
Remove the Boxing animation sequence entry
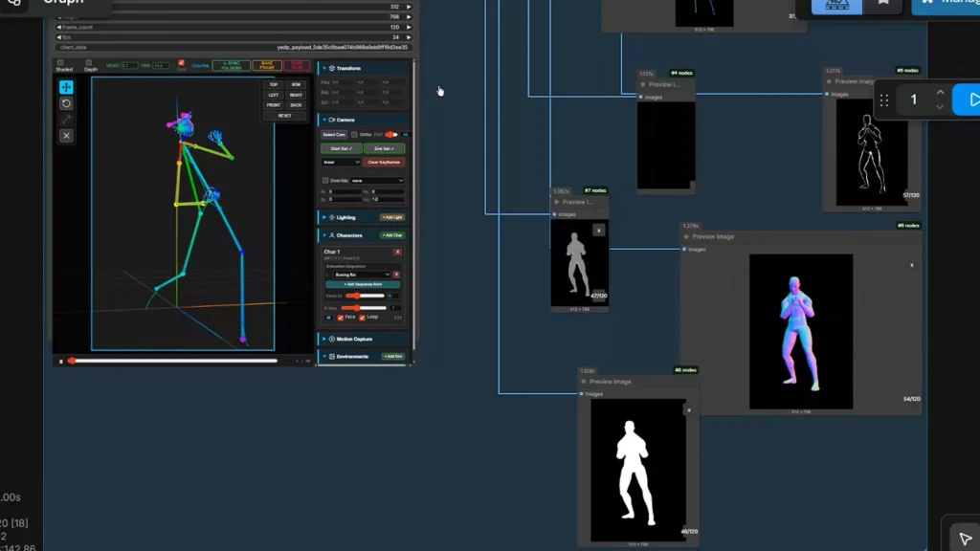pos(396,275)
